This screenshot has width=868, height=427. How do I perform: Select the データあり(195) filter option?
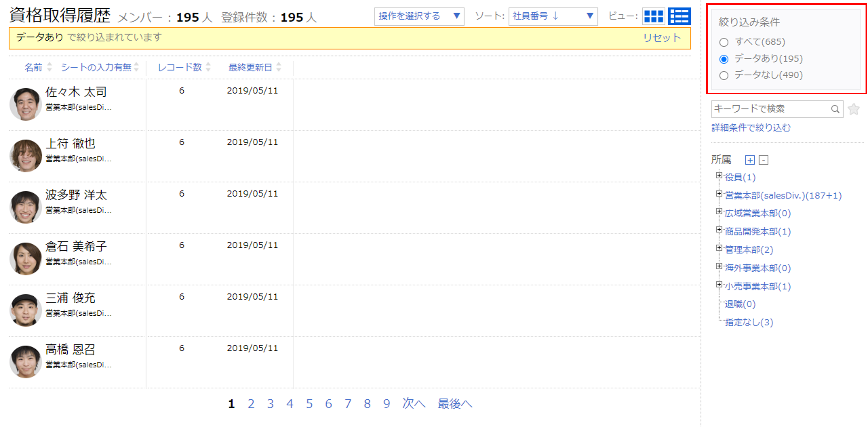(x=723, y=59)
